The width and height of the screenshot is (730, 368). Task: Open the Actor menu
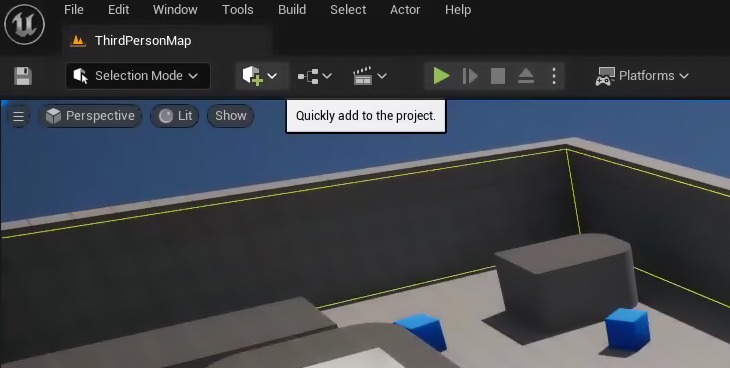tap(405, 10)
